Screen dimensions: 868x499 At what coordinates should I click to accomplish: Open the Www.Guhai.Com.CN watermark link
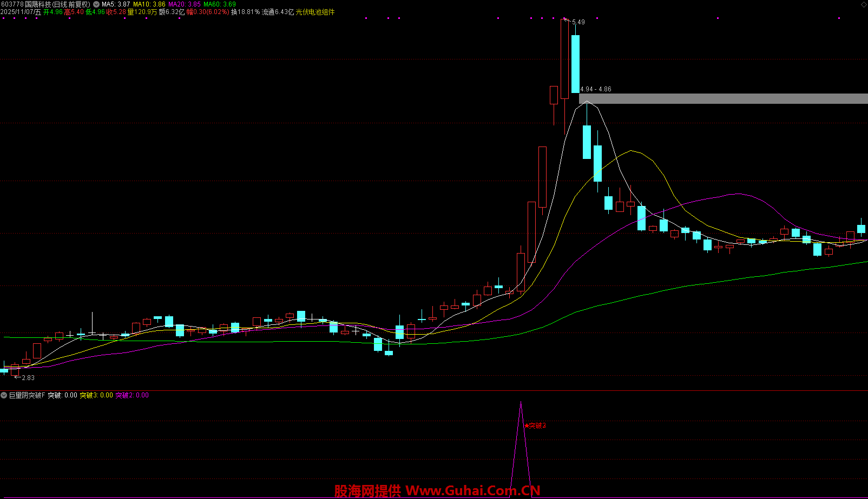click(473, 491)
